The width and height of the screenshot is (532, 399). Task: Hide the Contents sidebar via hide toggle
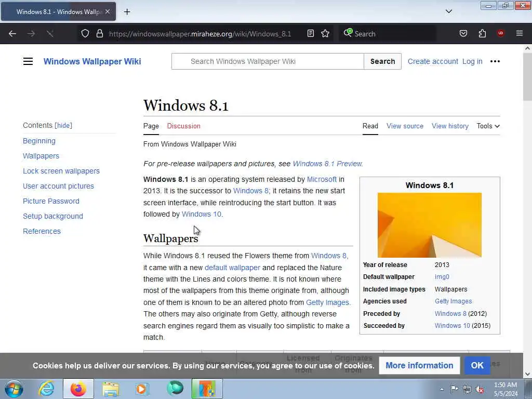[63, 126]
